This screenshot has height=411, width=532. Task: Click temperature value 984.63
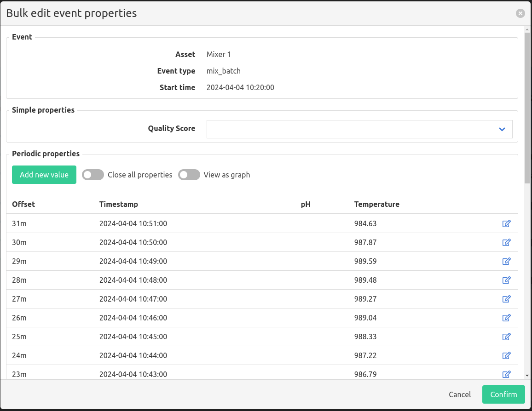coord(365,223)
